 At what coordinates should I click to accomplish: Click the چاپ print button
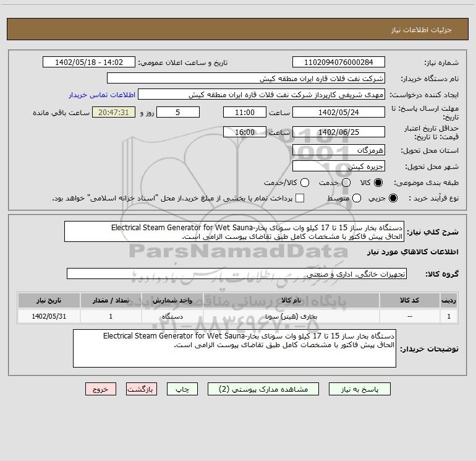[x=182, y=389]
